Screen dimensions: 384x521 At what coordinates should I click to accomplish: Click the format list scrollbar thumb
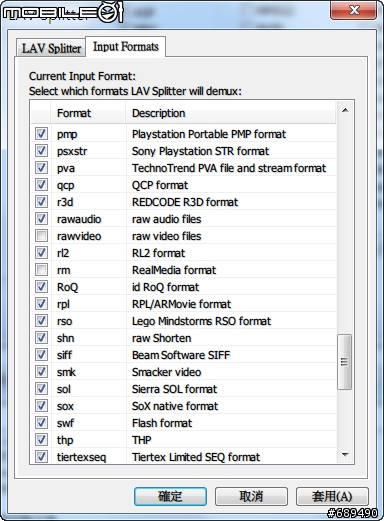point(345,362)
